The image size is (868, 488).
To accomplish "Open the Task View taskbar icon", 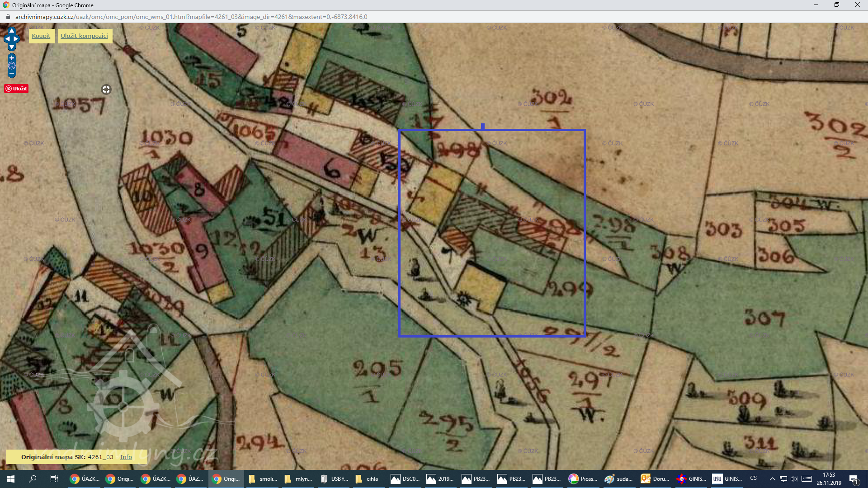I will pyautogui.click(x=54, y=479).
